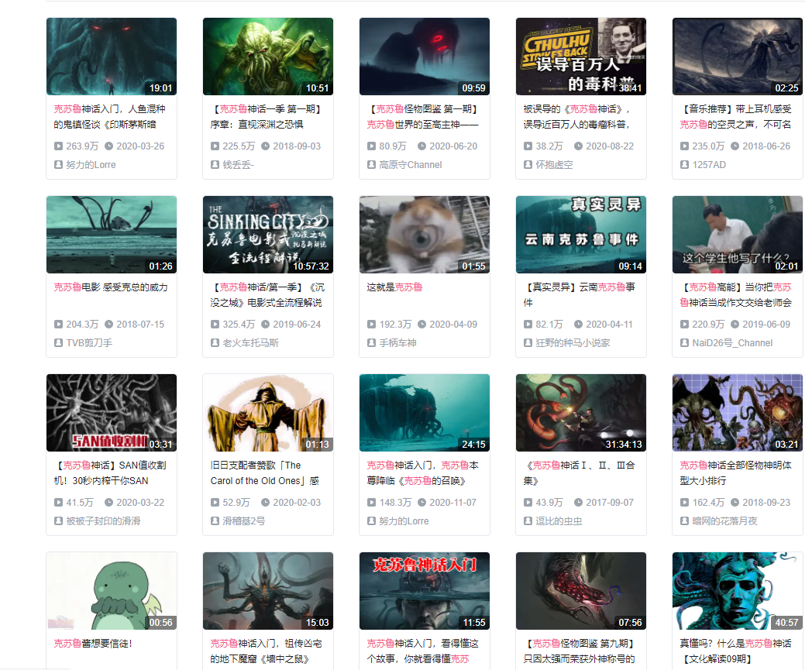The image size is (812, 670).
Task: Click view count 82.1万
Action: (549, 324)
